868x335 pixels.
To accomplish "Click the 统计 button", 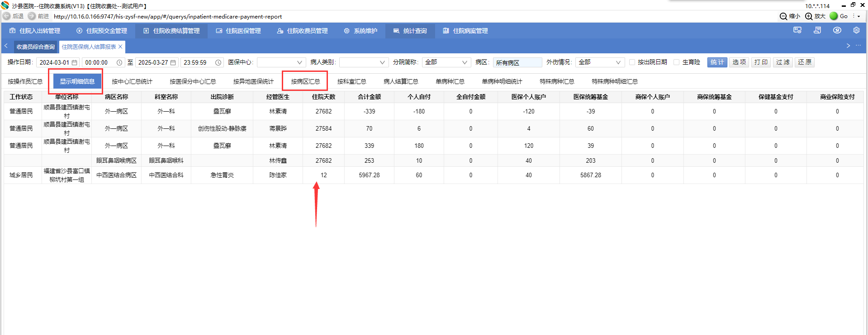I will (x=717, y=62).
